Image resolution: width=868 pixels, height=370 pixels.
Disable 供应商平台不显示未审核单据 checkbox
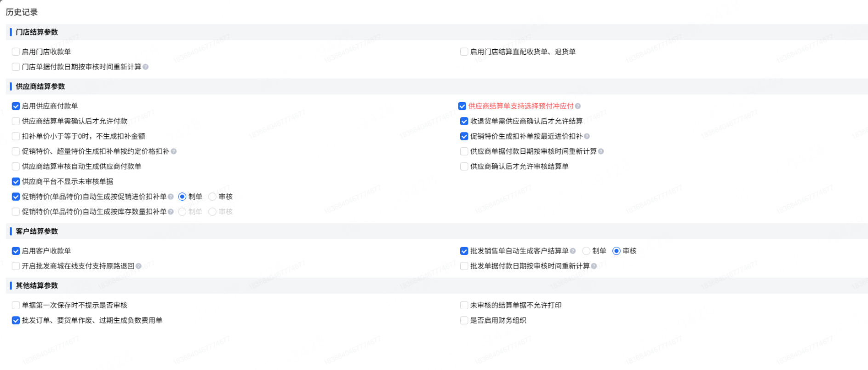pyautogui.click(x=16, y=182)
